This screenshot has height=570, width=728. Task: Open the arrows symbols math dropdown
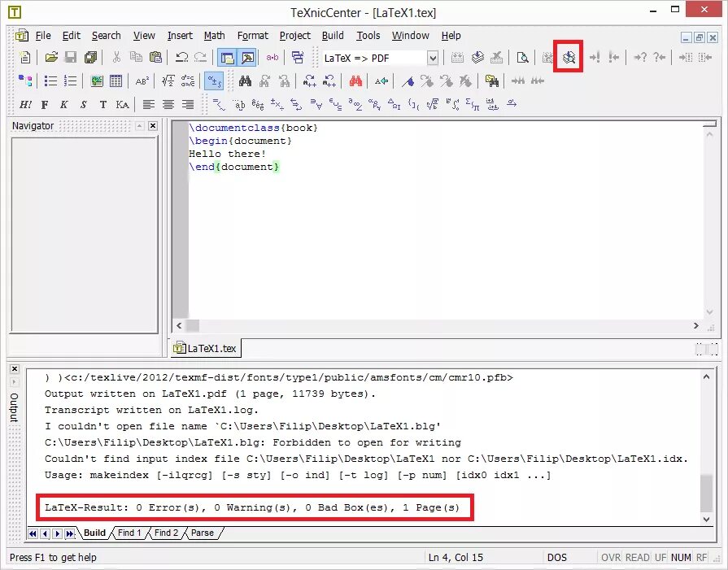(296, 104)
